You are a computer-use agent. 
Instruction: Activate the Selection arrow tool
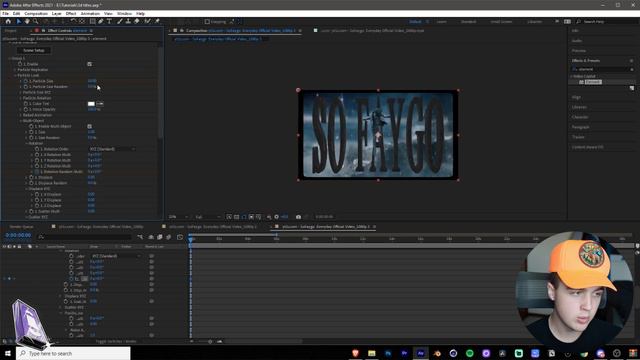pyautogui.click(x=19, y=21)
